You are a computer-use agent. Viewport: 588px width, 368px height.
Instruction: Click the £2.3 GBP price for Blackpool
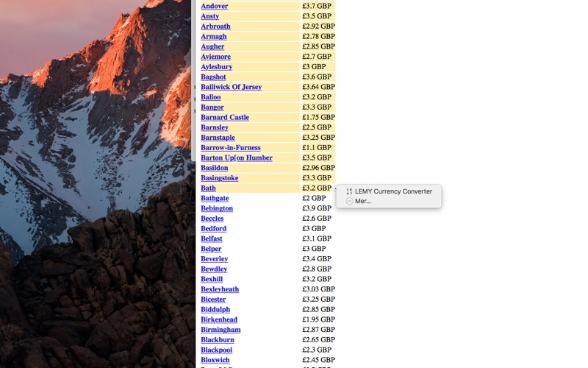point(317,351)
